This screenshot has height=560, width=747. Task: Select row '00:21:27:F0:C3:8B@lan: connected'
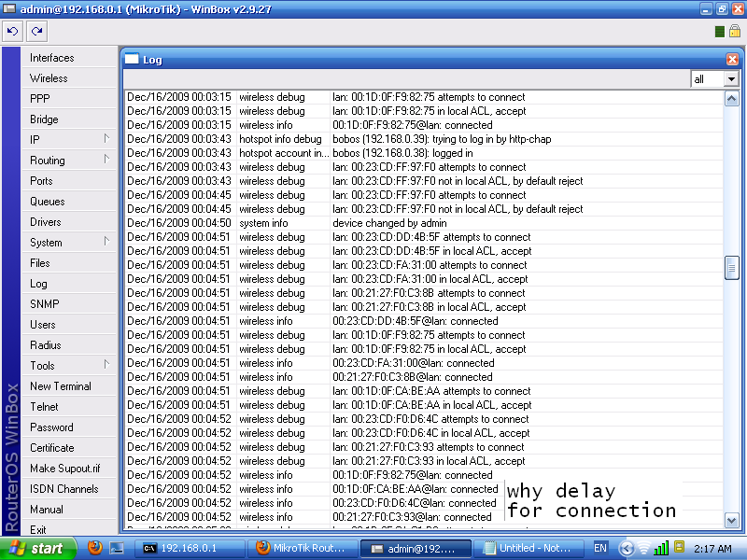(x=424, y=377)
